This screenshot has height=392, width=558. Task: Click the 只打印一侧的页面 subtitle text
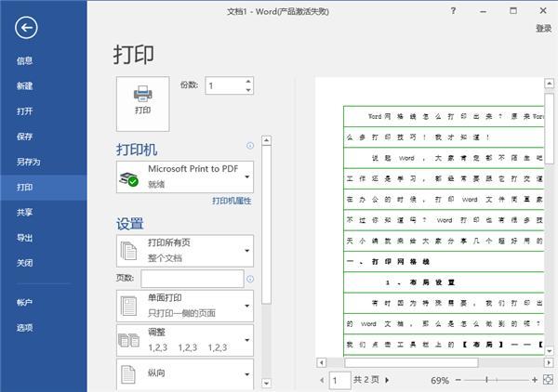click(x=181, y=313)
